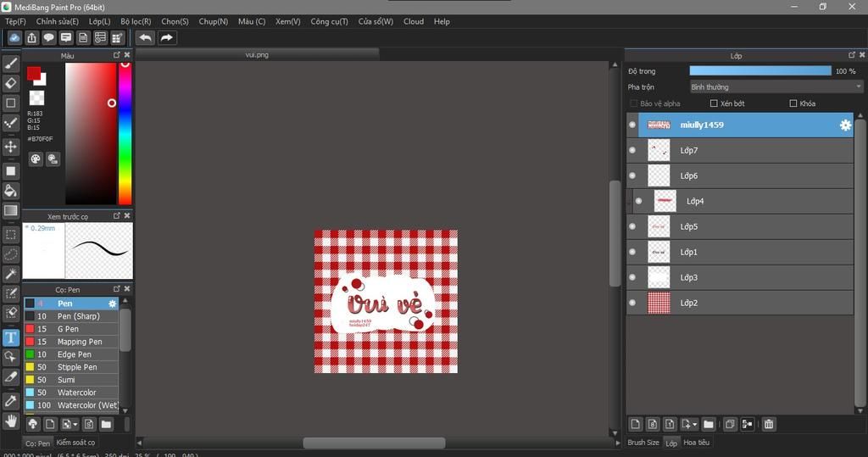Select the Mapping Pen brush
The width and height of the screenshot is (868, 457).
pyautogui.click(x=71, y=342)
